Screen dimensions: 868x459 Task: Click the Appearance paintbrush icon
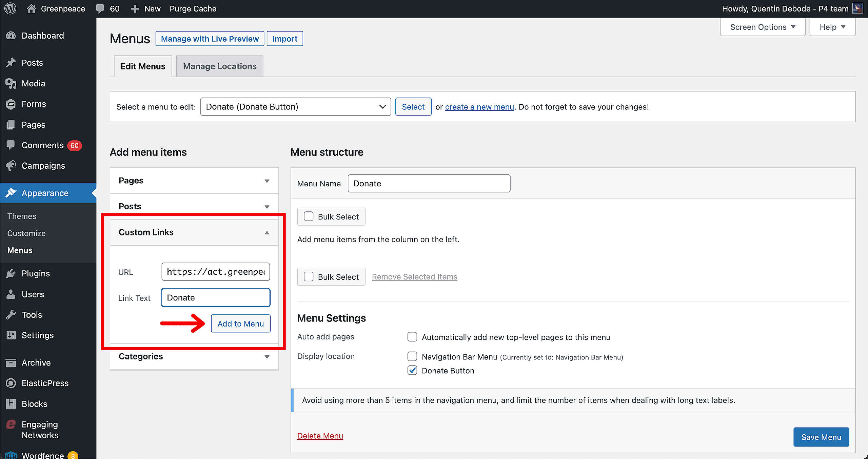coord(11,193)
